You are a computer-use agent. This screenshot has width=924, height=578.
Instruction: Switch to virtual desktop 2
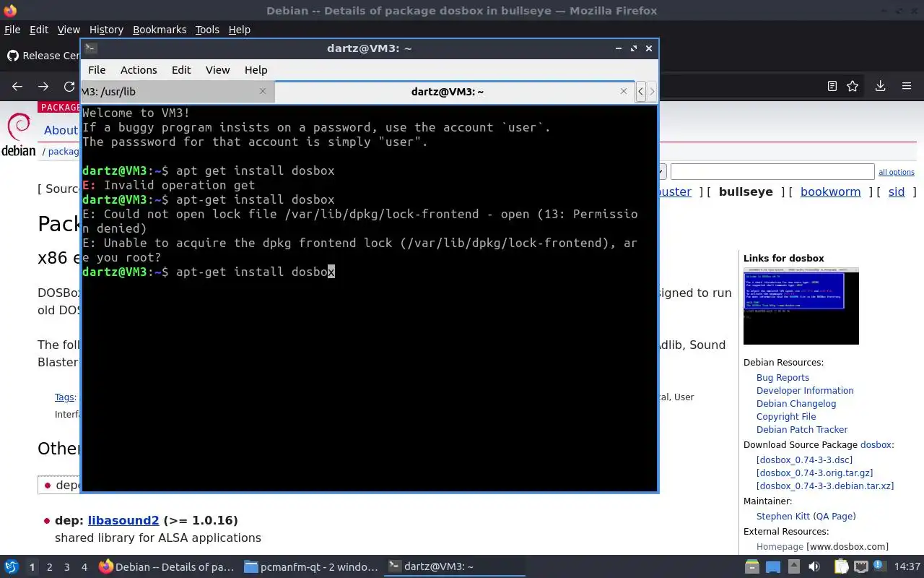pos(49,567)
